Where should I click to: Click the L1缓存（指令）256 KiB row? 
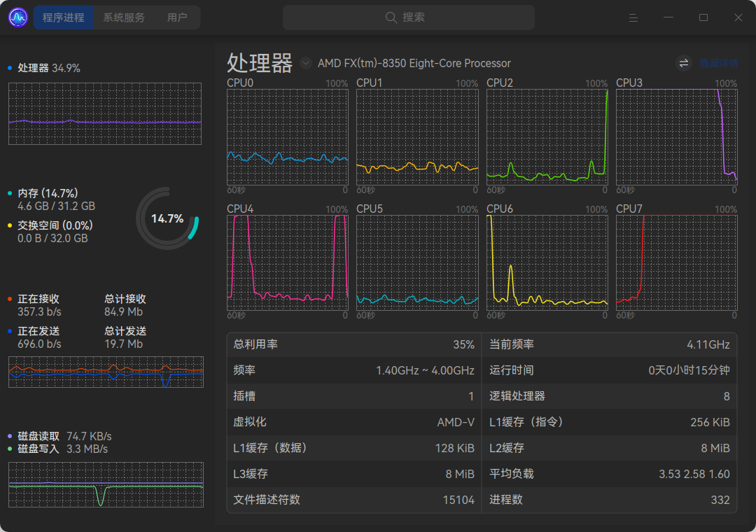[610, 422]
